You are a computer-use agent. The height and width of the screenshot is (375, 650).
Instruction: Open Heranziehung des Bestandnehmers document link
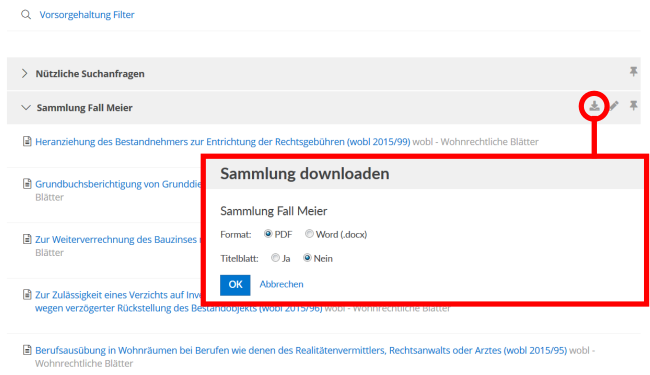tap(223, 142)
